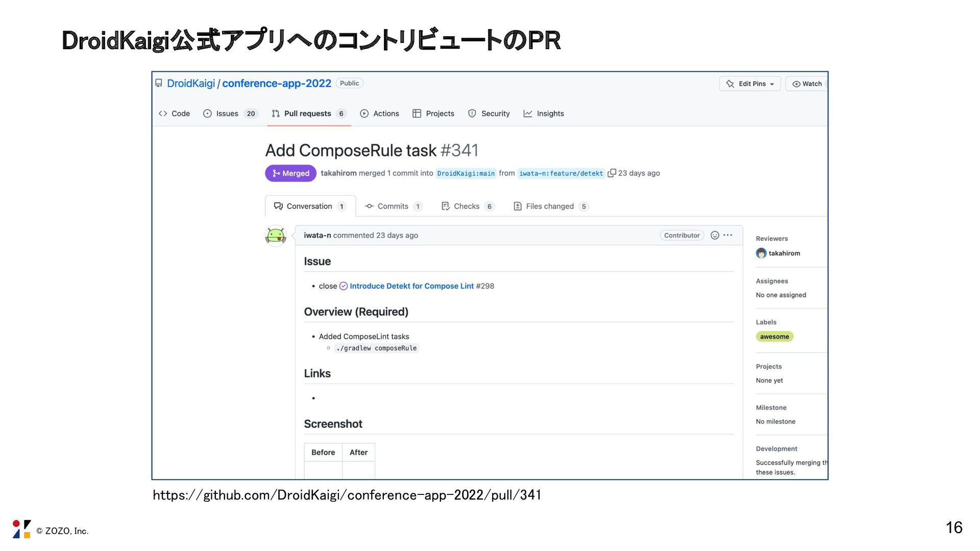This screenshot has width=980, height=551.
Task: Open the Checks tab
Action: coord(466,206)
